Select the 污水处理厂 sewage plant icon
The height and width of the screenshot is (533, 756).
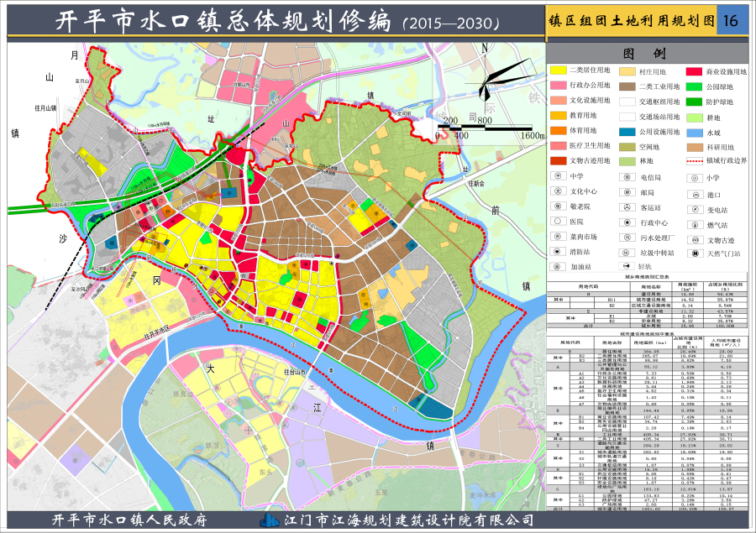[627, 235]
